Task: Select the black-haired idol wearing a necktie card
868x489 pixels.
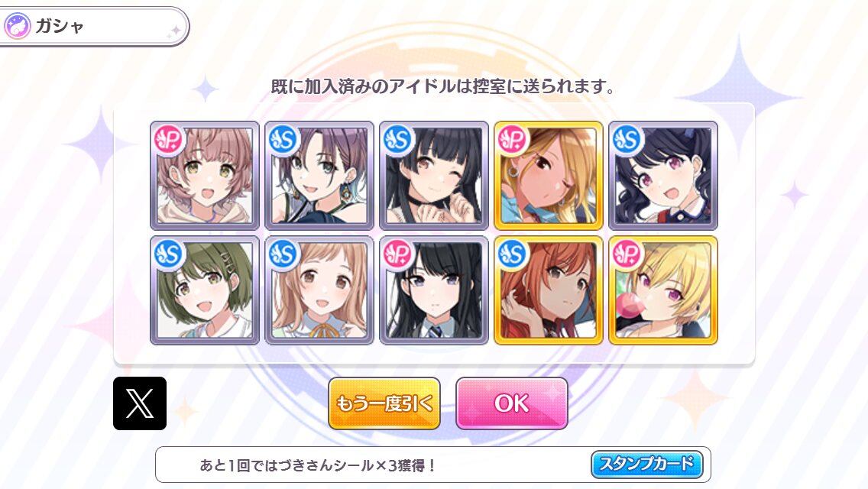Action: 434,290
